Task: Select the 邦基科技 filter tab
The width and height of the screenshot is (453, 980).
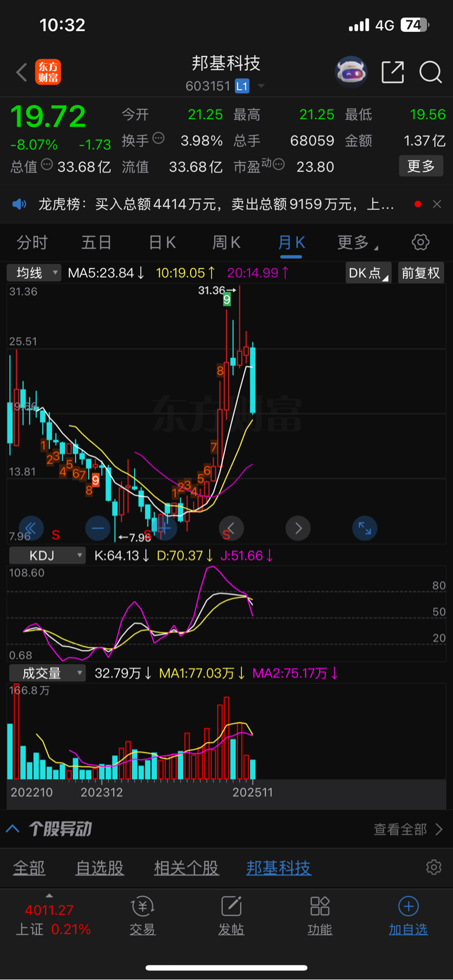Action: pyautogui.click(x=278, y=868)
